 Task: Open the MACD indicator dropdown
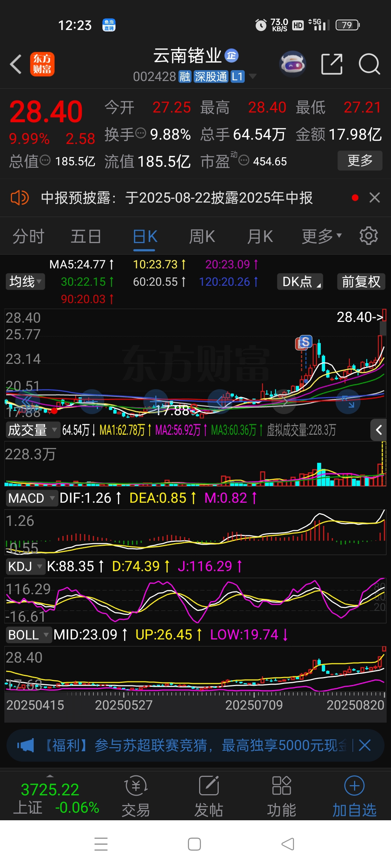tap(31, 498)
